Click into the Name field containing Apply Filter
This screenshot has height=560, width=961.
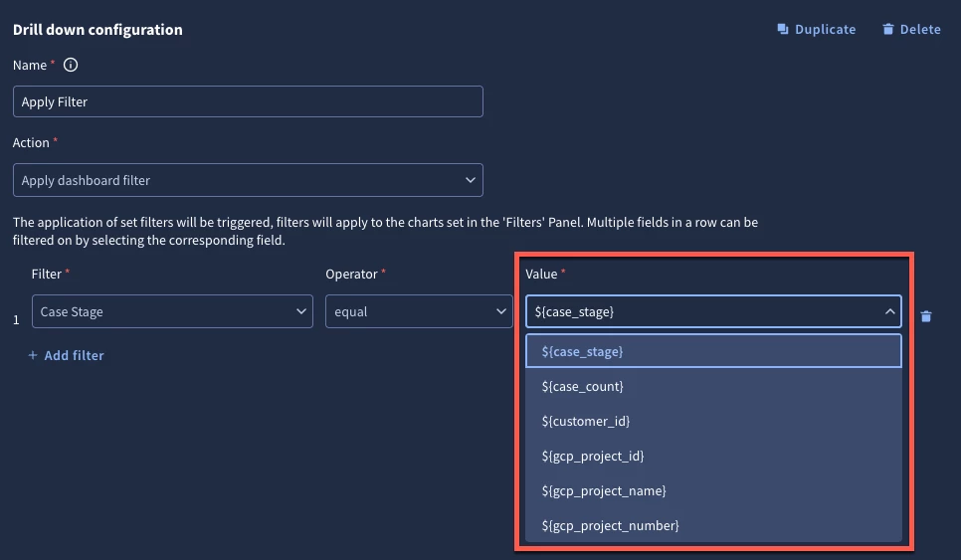[248, 101]
